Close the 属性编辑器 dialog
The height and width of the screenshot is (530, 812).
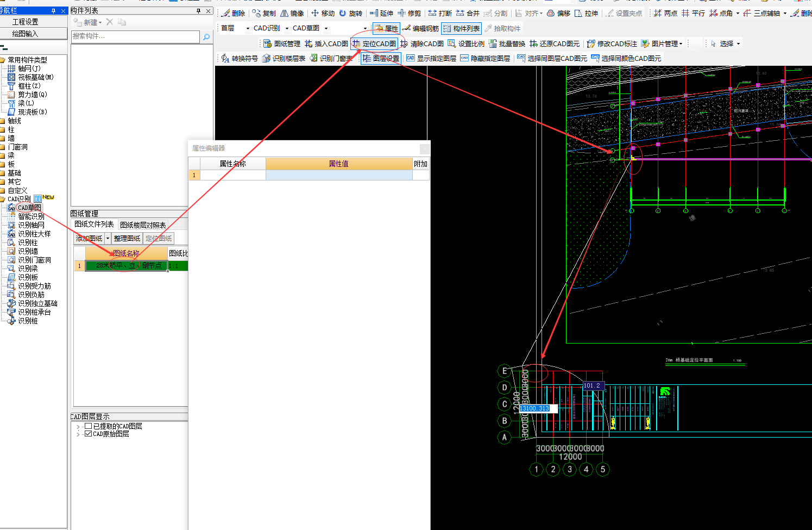point(425,148)
